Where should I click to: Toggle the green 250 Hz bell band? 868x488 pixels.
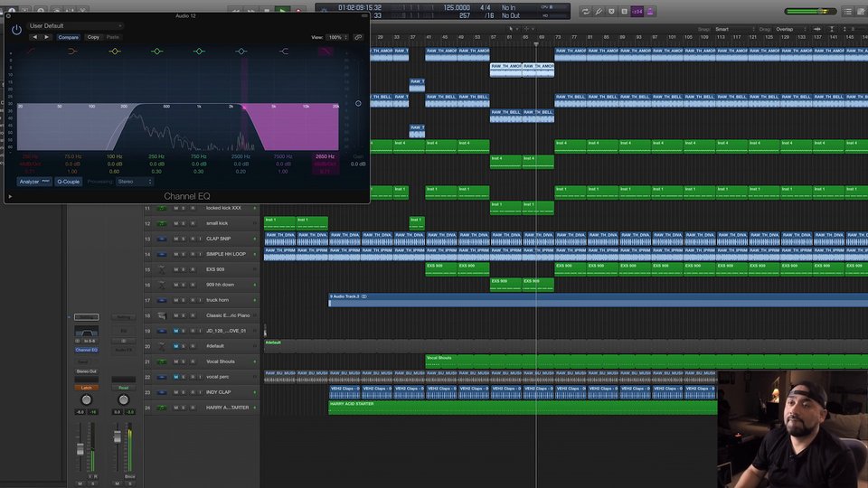(156, 51)
